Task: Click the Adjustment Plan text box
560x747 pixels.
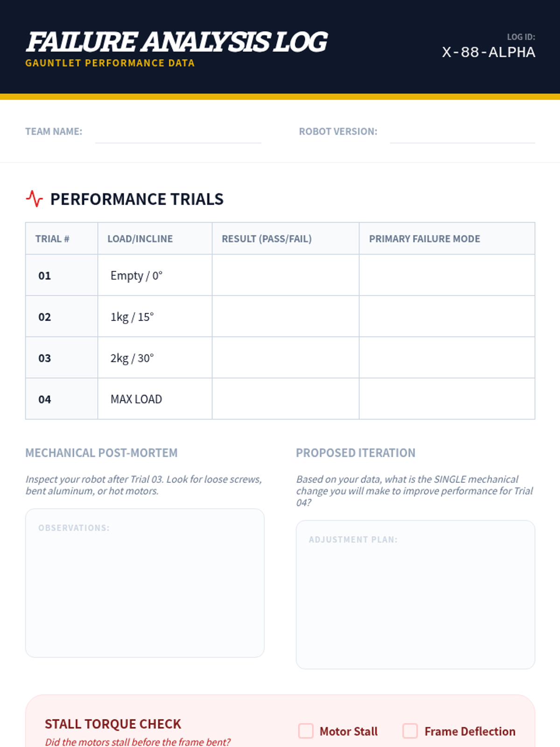Action: tap(415, 595)
